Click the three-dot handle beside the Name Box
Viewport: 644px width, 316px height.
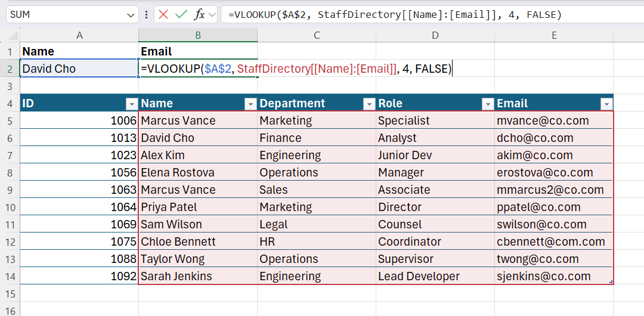click(x=146, y=15)
